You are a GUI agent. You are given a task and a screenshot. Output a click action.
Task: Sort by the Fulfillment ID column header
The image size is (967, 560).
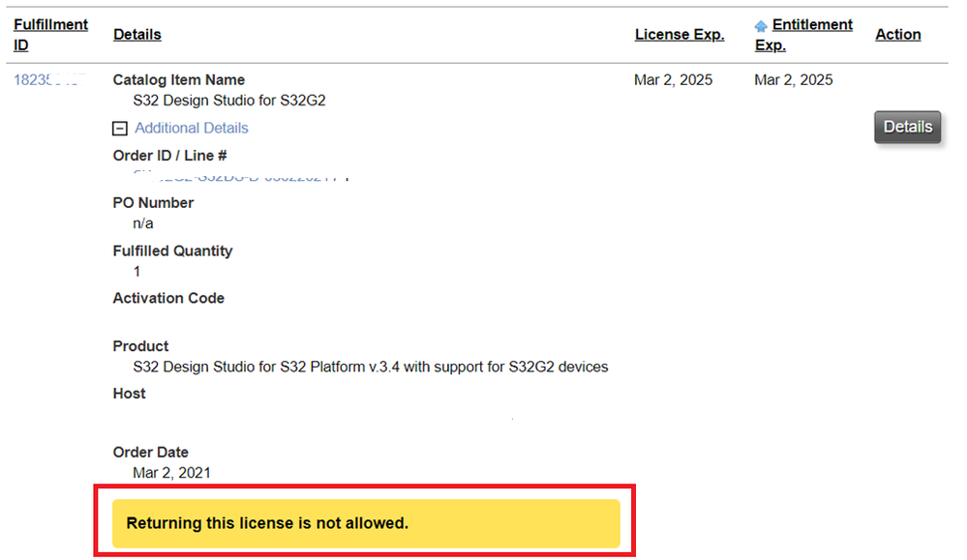(50, 35)
